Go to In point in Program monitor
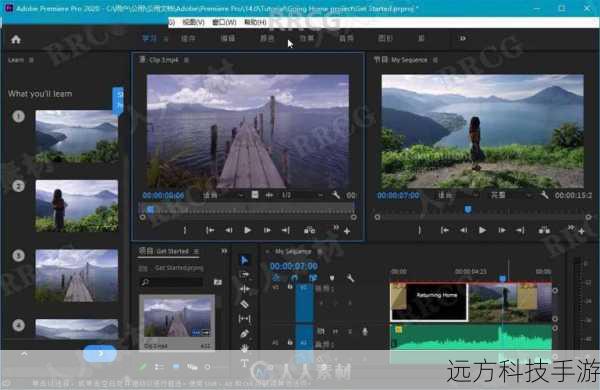This screenshot has width=600, height=390. pyautogui.click(x=444, y=230)
